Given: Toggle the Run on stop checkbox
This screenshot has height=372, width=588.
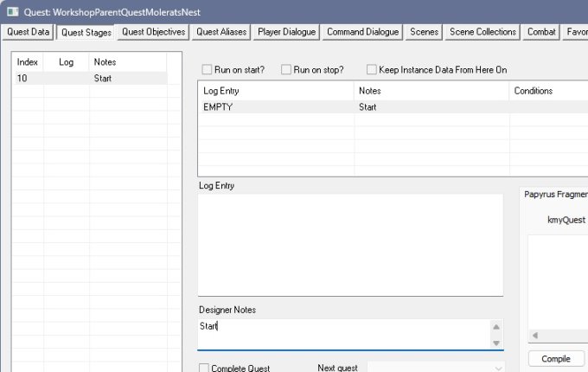Looking at the screenshot, I should (286, 69).
